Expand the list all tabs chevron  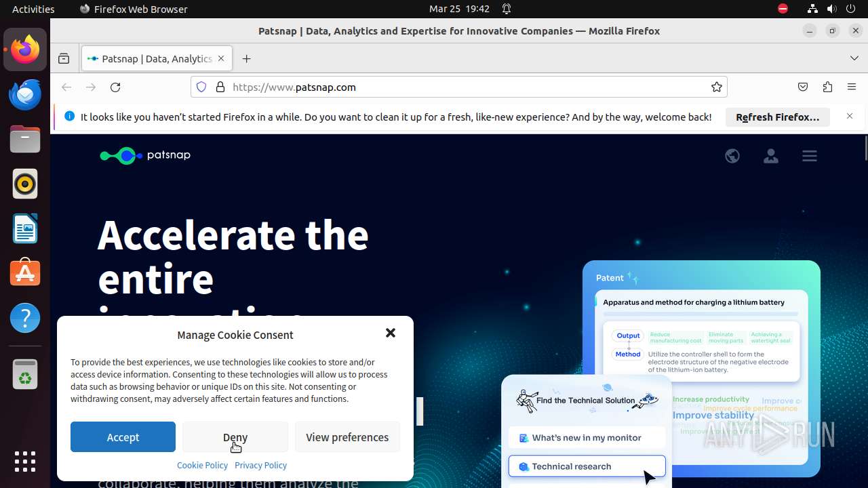coord(854,59)
